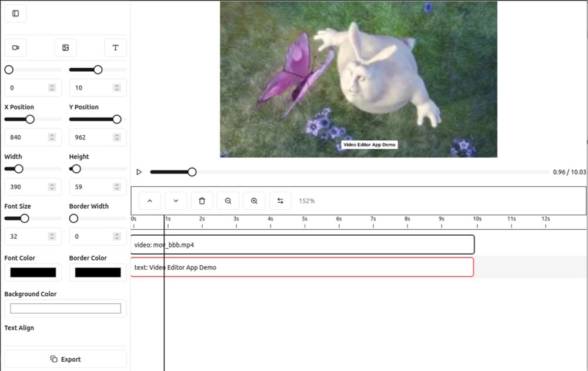The image size is (588, 371).
Task: Click the X Position slider handle
Action: [30, 119]
